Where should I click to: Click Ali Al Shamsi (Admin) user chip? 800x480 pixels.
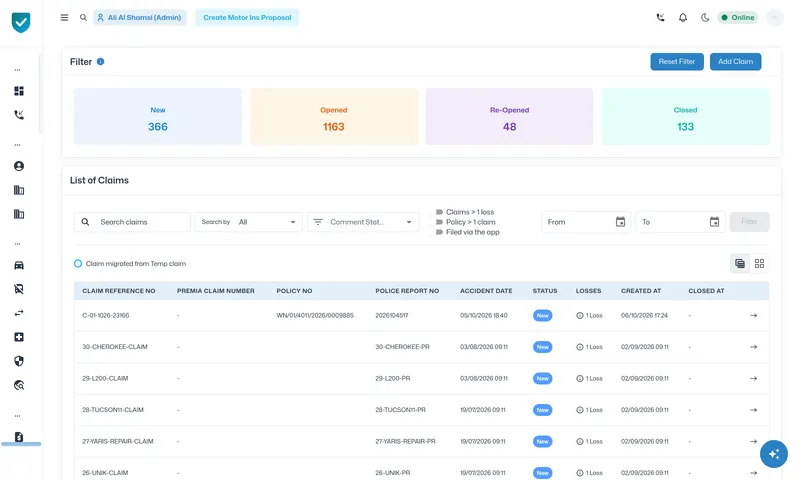140,17
